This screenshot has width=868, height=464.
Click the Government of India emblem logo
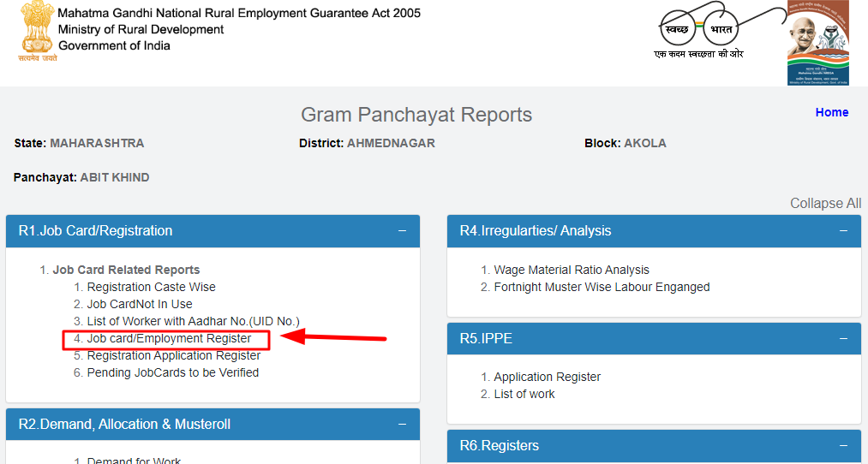37,31
